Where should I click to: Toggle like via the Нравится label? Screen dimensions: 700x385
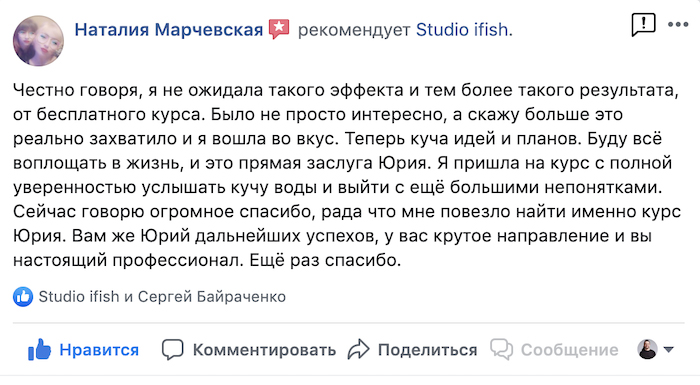coord(99,350)
